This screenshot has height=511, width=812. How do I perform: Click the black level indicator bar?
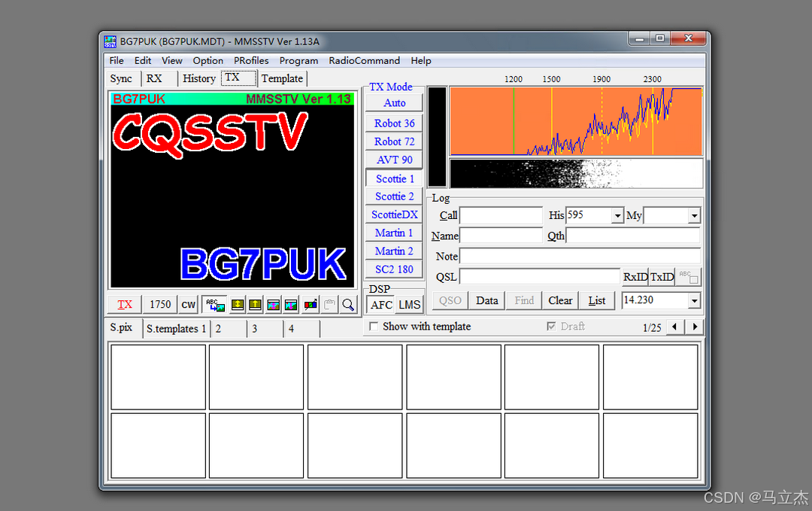pyautogui.click(x=437, y=137)
